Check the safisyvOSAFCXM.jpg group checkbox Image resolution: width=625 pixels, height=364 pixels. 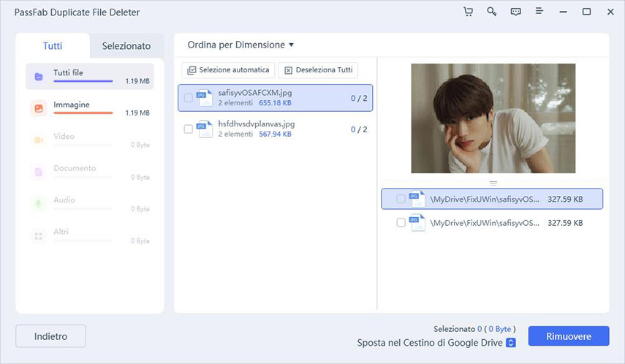(189, 98)
